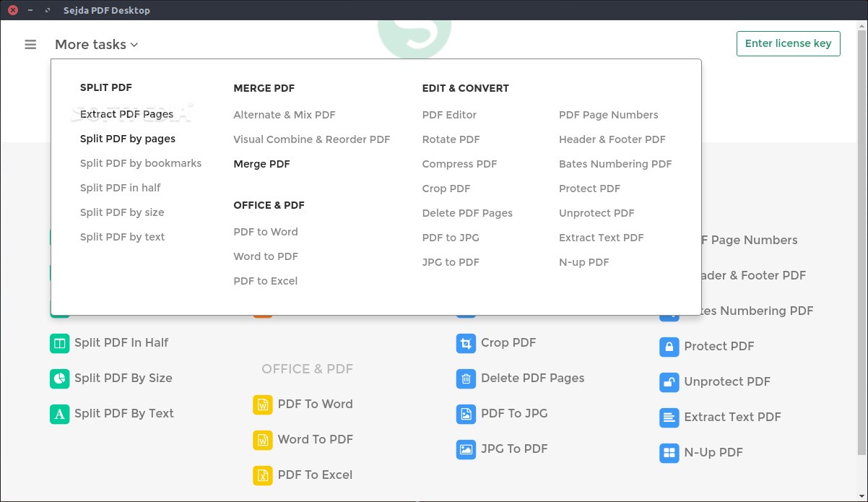This screenshot has width=868, height=502.
Task: Select Unprotect PDF in dropdown menu
Action: [596, 213]
